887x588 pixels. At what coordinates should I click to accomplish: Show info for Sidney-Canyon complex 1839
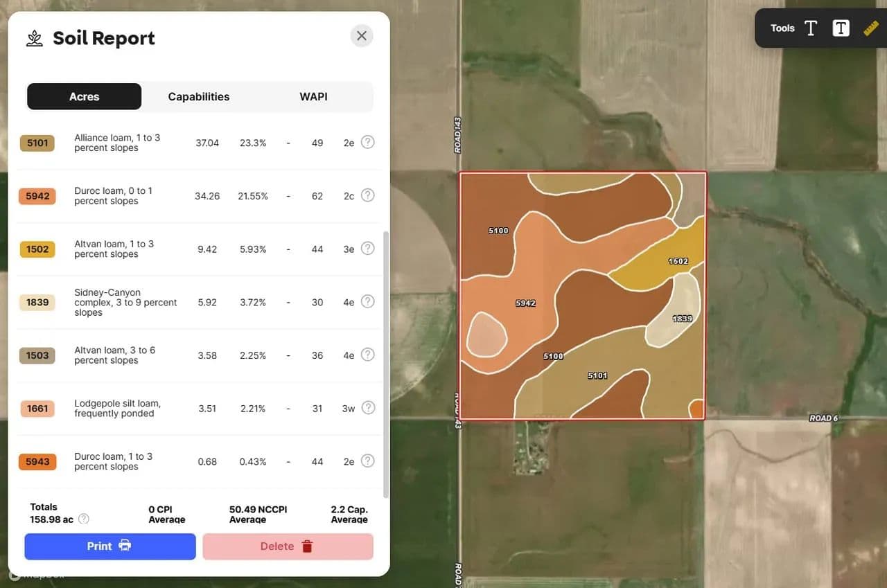coord(368,301)
